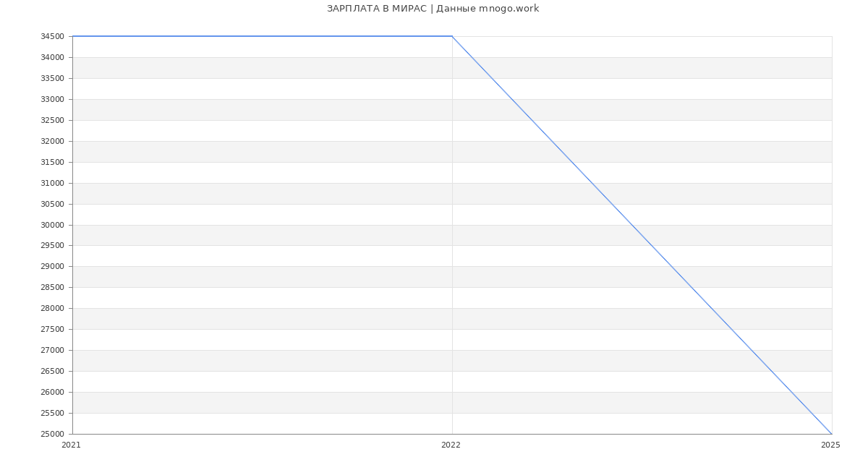Click the 25500 y-axis label
The height and width of the screenshot is (470, 868).
click(52, 413)
